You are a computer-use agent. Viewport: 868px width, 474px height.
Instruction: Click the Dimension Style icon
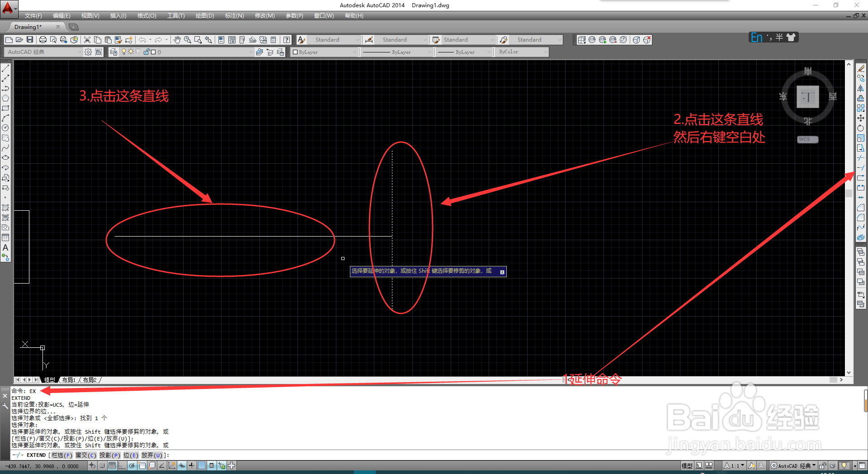pyautogui.click(x=369, y=40)
